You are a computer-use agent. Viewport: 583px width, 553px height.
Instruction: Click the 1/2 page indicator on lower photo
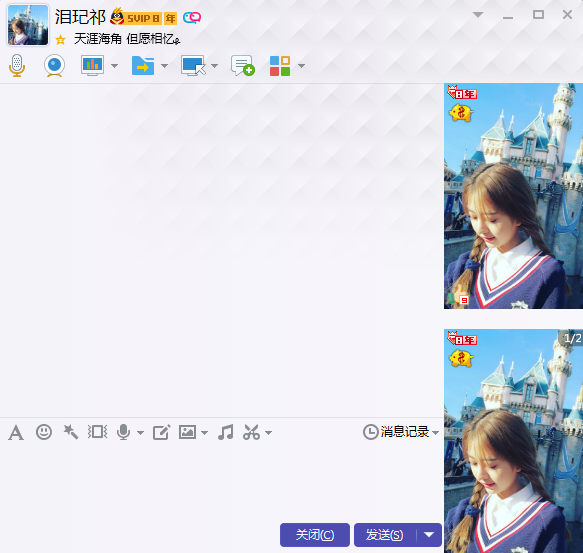pyautogui.click(x=572, y=338)
